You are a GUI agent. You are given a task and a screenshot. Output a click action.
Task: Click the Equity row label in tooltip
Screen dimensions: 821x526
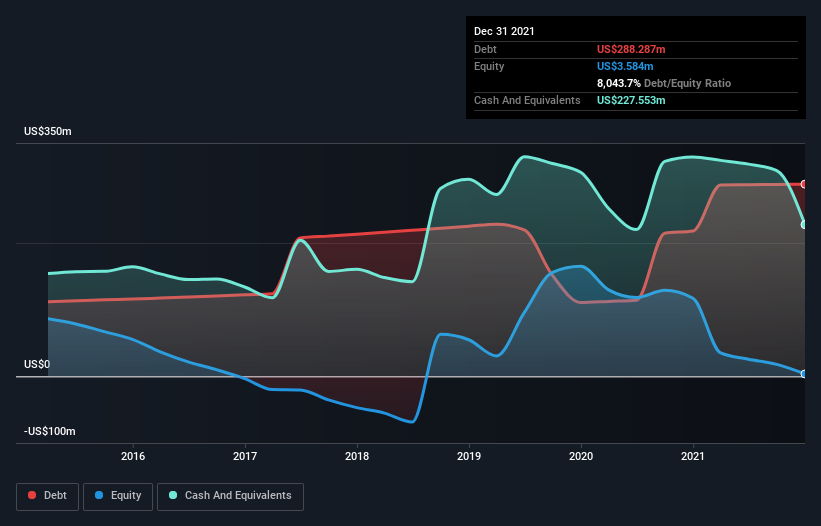click(489, 66)
